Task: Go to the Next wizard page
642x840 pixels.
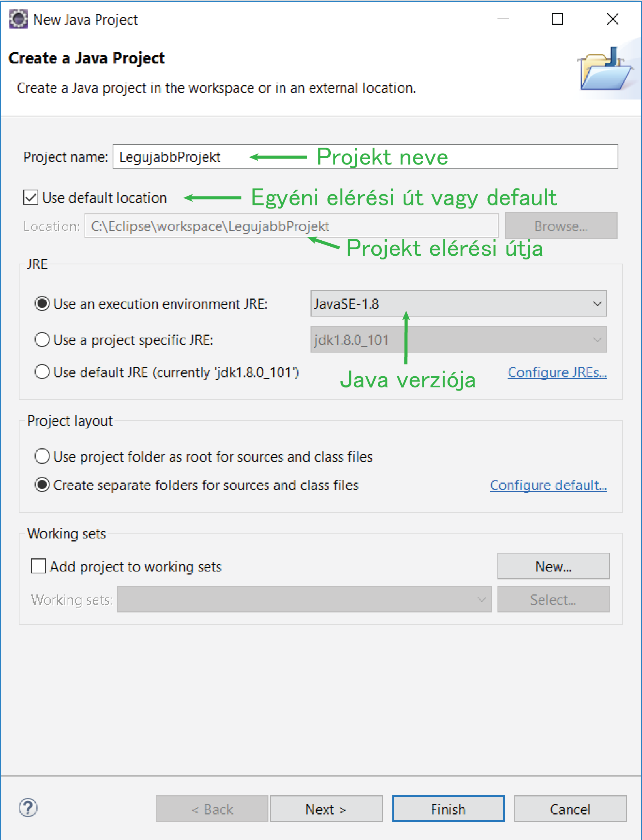Action: click(x=326, y=809)
